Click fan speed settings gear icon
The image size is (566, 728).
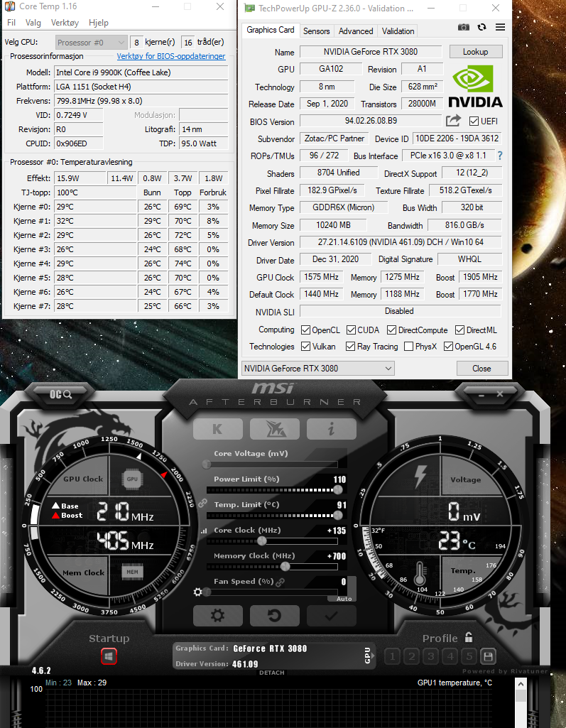(197, 592)
